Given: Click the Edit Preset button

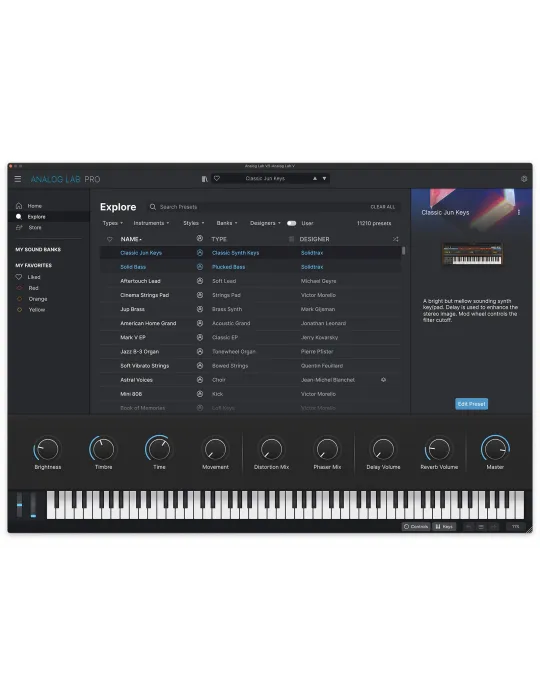Looking at the screenshot, I should pos(471,404).
